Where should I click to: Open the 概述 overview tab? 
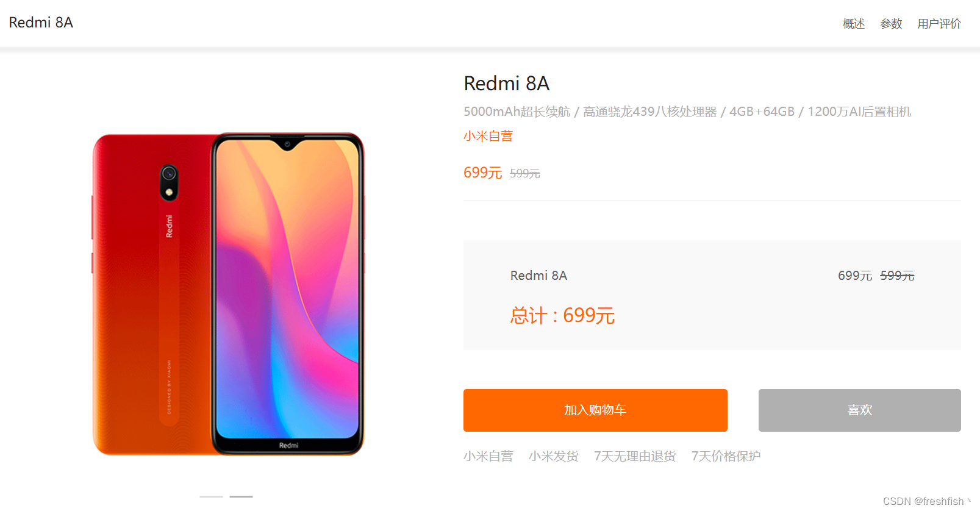tap(853, 24)
